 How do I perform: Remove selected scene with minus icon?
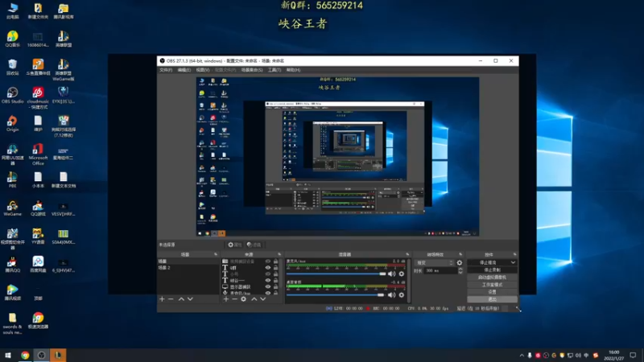pyautogui.click(x=171, y=299)
